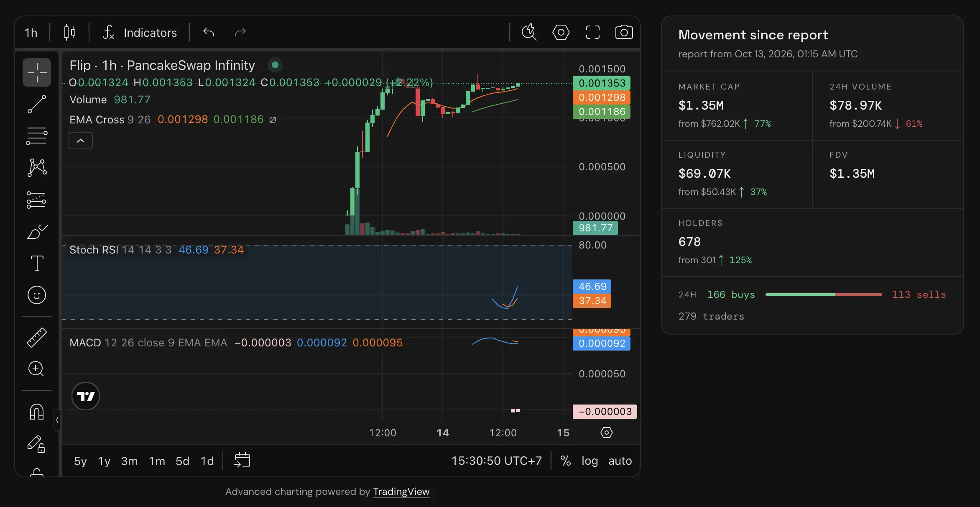Open the 1h interval selector

click(31, 32)
